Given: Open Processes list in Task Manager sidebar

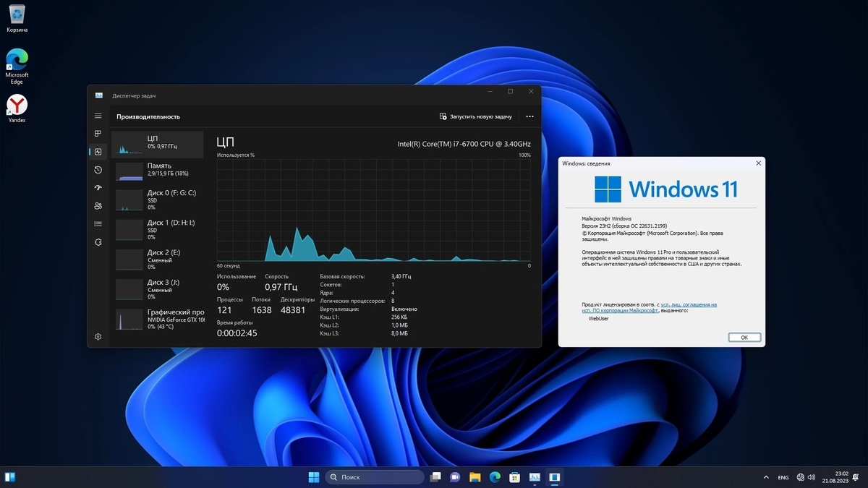Looking at the screenshot, I should [x=98, y=134].
